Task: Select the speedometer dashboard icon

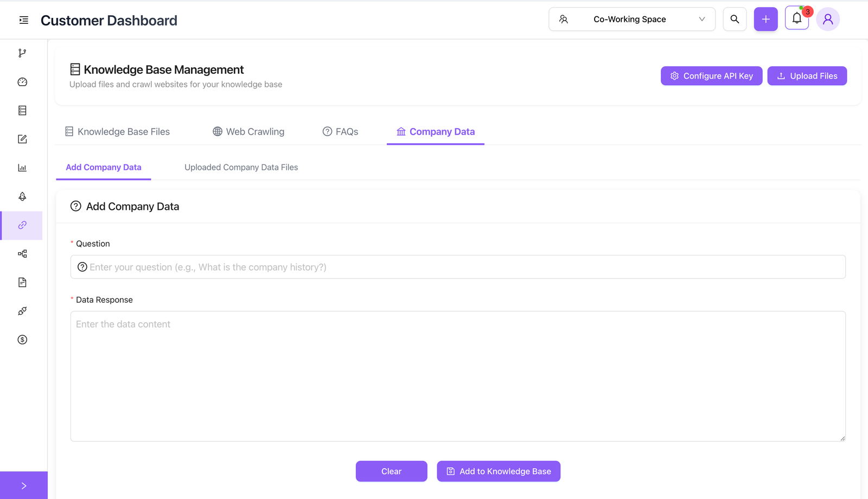Action: pos(22,81)
